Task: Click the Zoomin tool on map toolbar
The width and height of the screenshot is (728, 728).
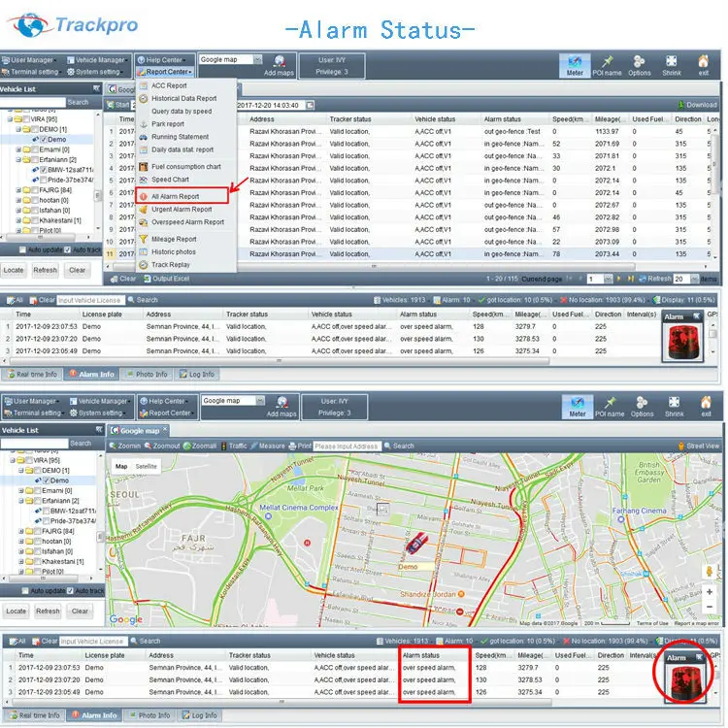Action: point(125,446)
